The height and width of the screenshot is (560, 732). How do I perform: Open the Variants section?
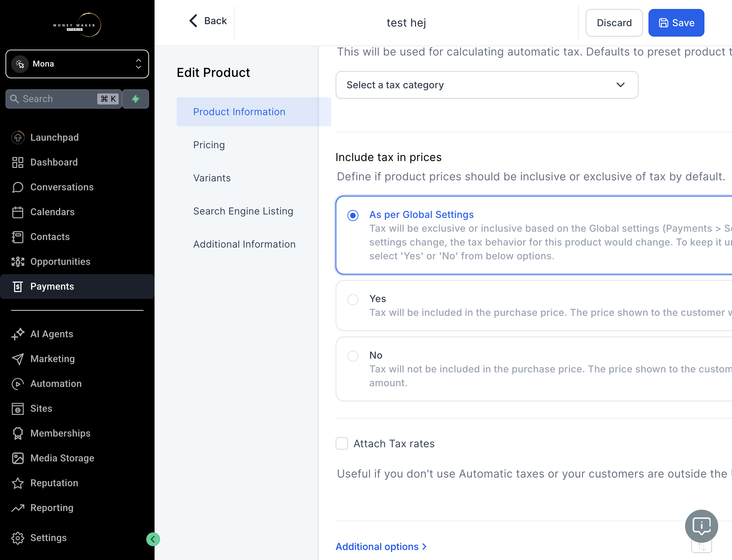[212, 178]
